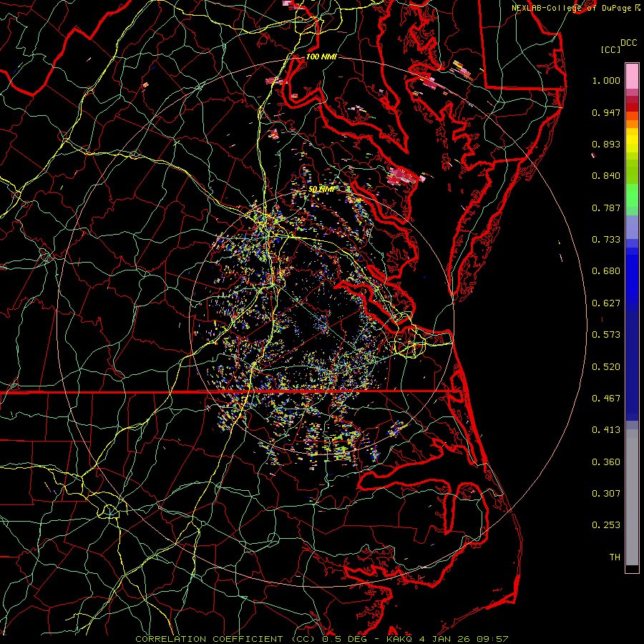Select the 0.680 scale value
The image size is (644, 644).
(x=606, y=271)
